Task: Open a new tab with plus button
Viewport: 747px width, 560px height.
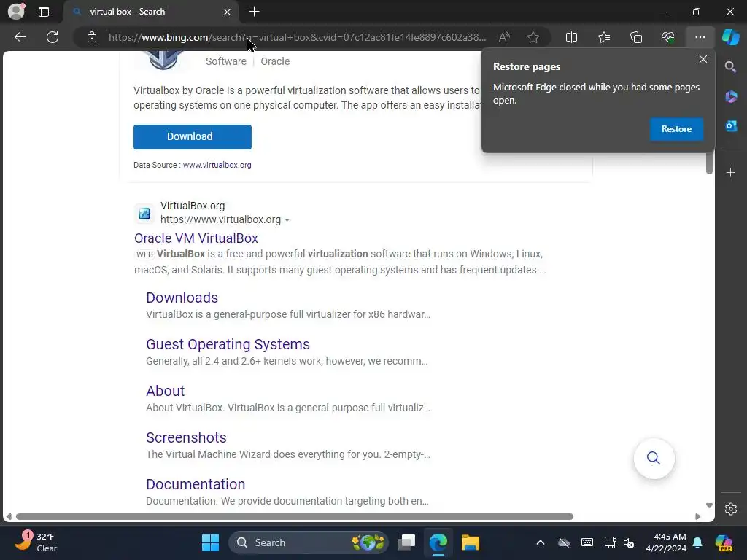Action: 255,12
